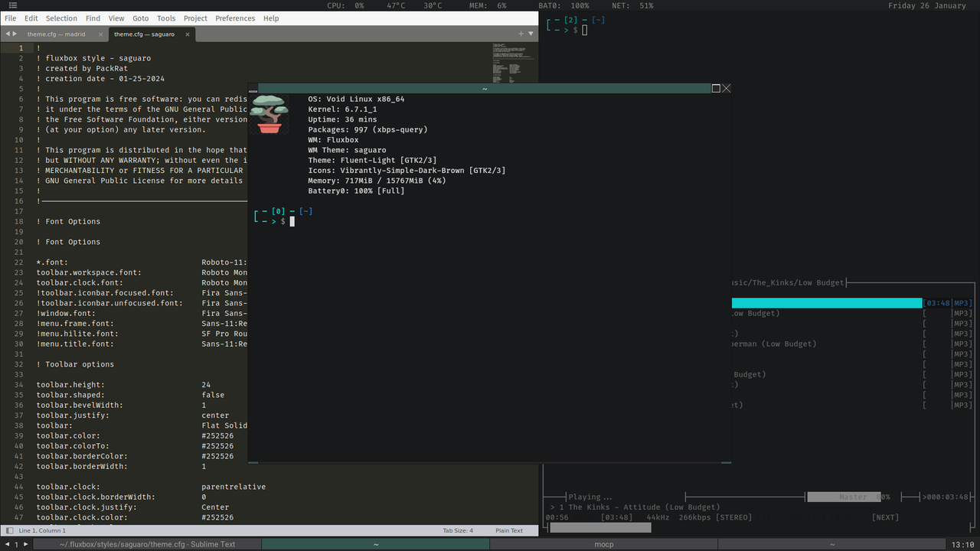
Task: Open the Plain Text syntax selector
Action: [509, 530]
